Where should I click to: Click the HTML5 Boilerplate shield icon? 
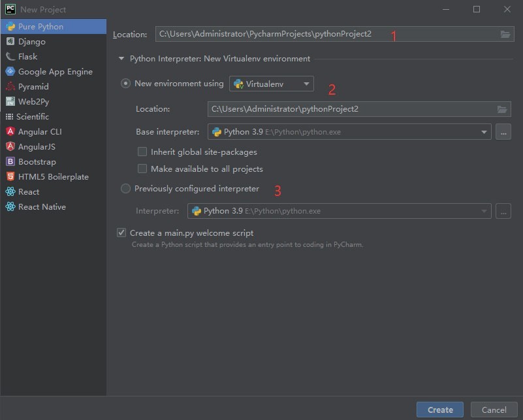10,176
